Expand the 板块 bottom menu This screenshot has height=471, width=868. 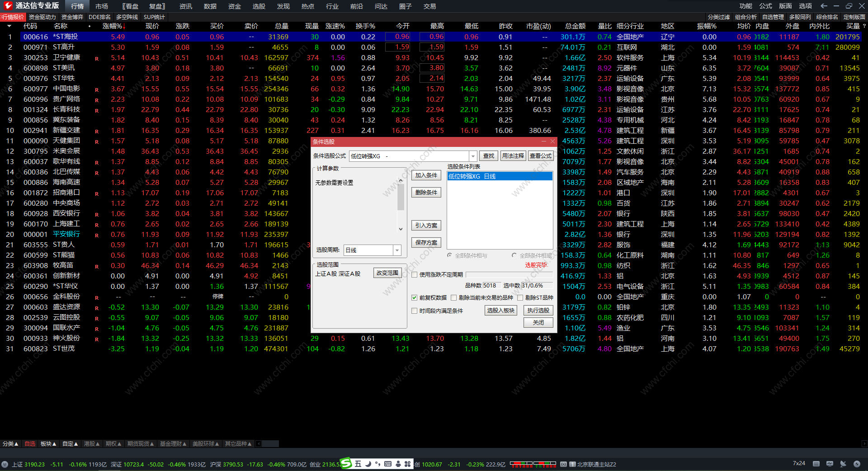pyautogui.click(x=48, y=444)
